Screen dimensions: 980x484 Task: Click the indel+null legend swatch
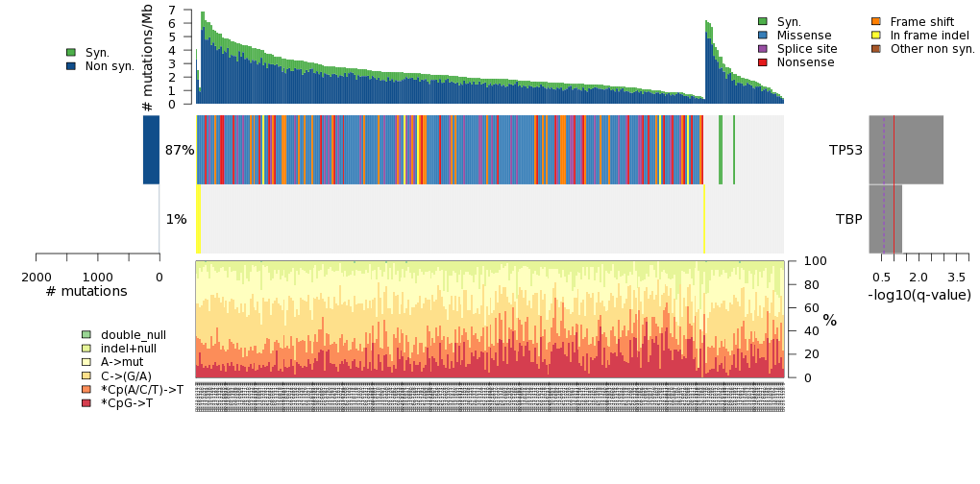[x=86, y=349]
